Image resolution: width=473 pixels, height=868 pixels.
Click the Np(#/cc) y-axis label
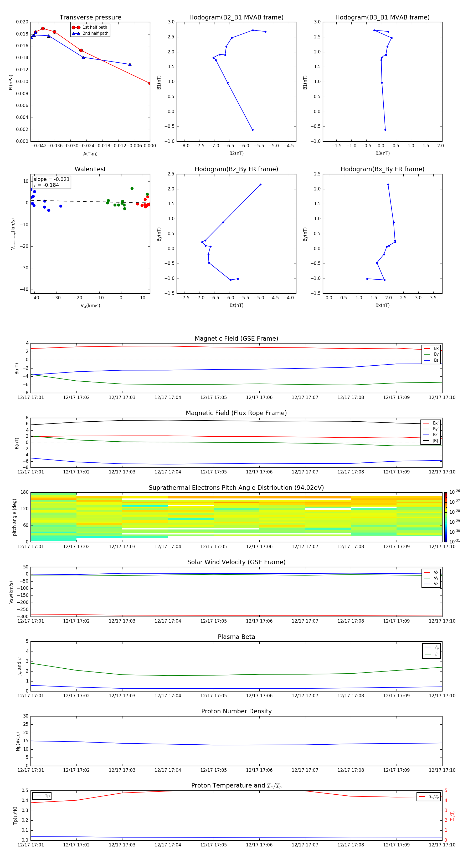(x=18, y=741)
